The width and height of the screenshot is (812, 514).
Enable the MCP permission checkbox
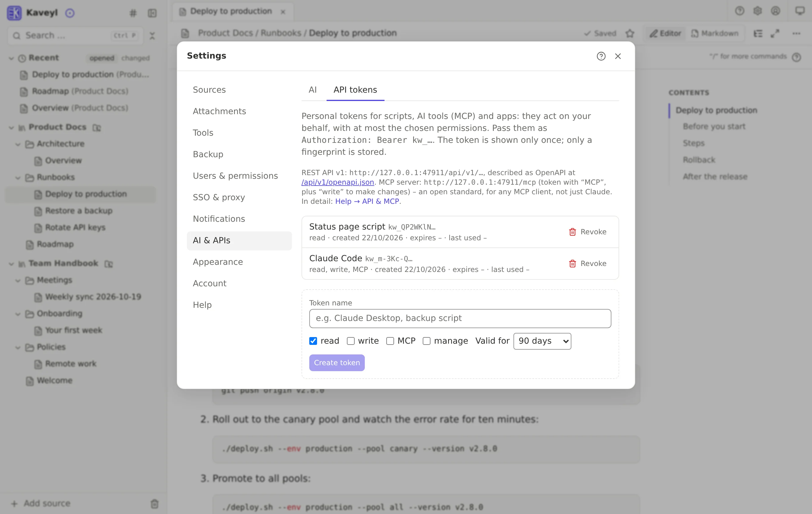click(x=390, y=341)
